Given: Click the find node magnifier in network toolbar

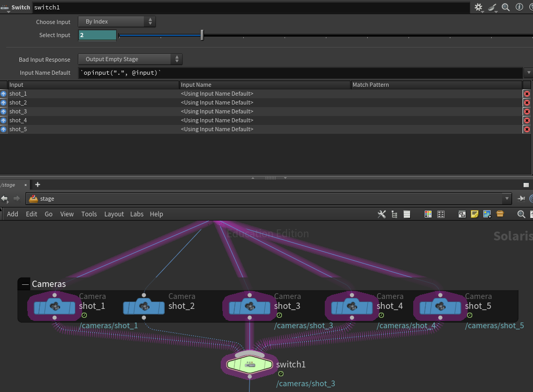Looking at the screenshot, I should 521,214.
